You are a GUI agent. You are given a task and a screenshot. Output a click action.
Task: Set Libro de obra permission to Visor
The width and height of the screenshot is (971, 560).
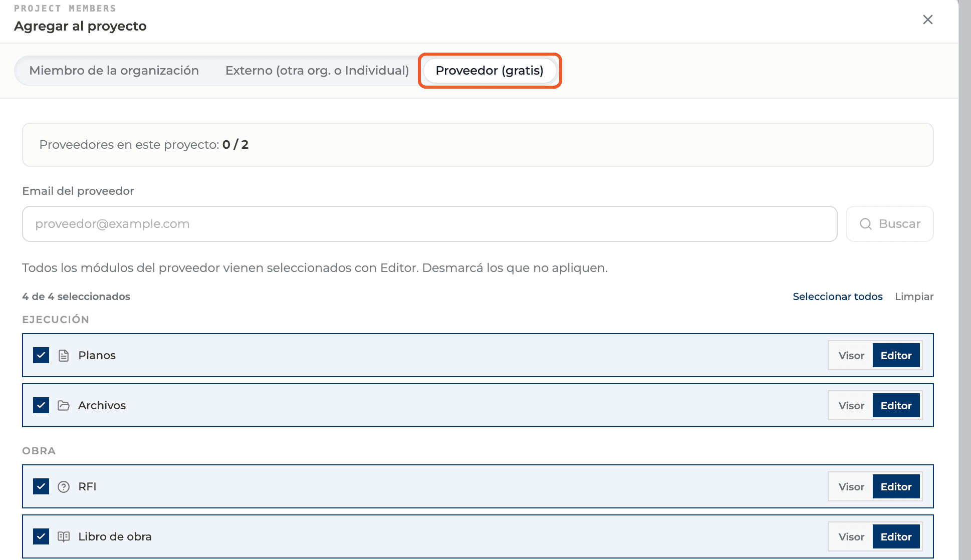pyautogui.click(x=851, y=537)
